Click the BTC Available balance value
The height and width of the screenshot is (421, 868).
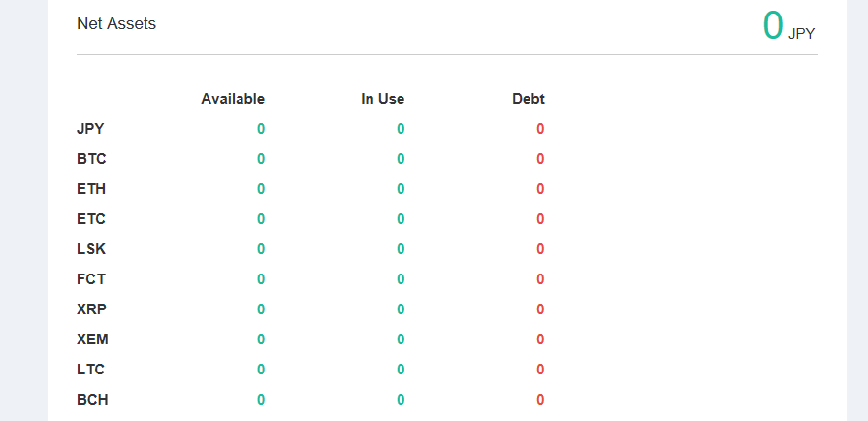point(261,159)
